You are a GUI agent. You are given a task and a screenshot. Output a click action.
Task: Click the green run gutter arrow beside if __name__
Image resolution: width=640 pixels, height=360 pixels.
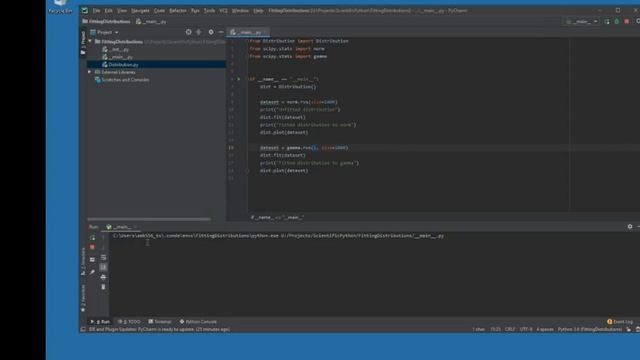[239, 79]
